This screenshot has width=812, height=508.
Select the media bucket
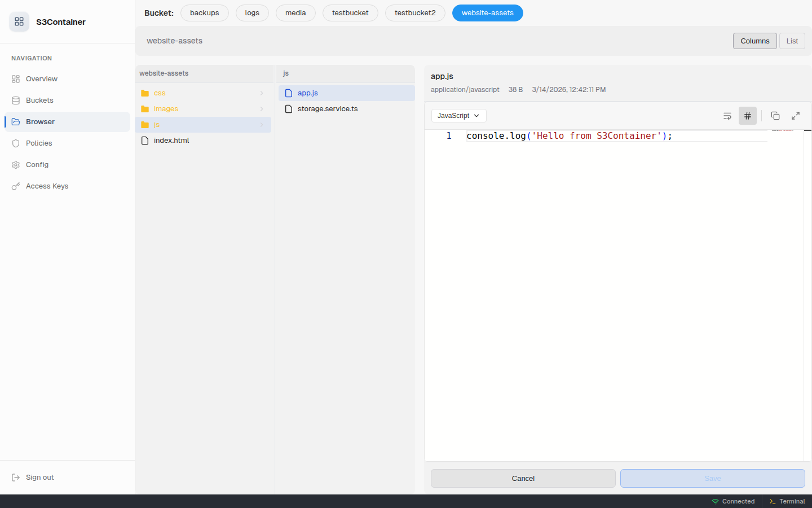295,12
